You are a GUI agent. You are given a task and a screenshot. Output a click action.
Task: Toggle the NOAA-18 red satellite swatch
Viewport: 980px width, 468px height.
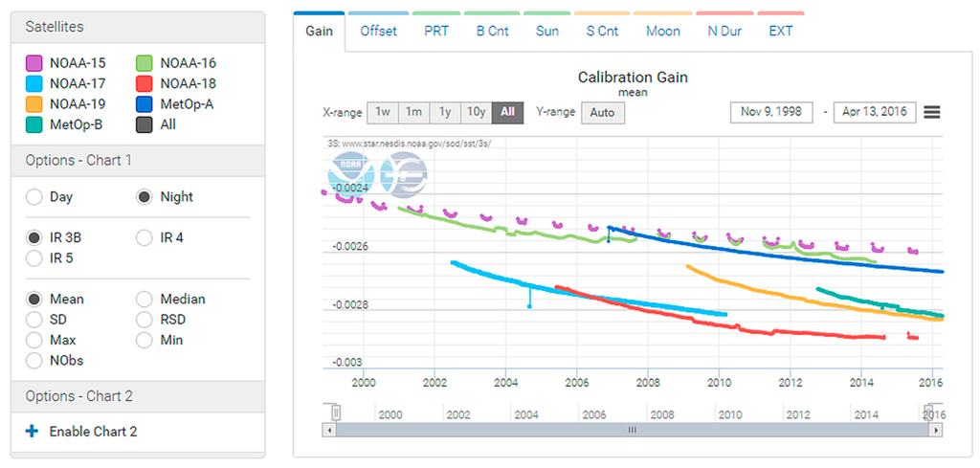[145, 83]
